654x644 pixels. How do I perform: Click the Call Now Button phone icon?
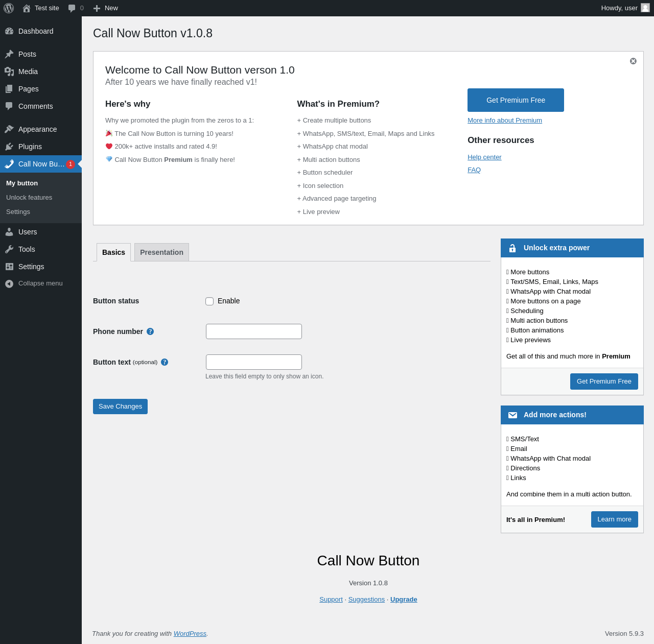click(9, 164)
